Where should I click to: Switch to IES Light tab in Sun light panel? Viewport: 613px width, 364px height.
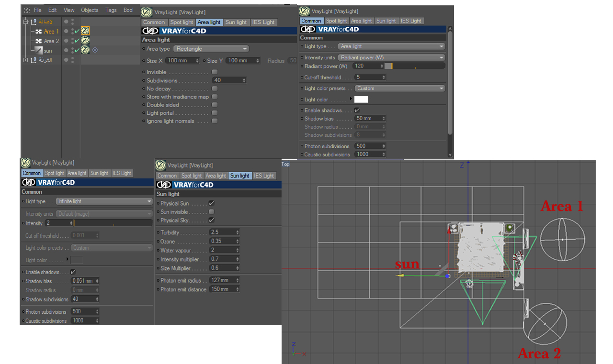264,176
